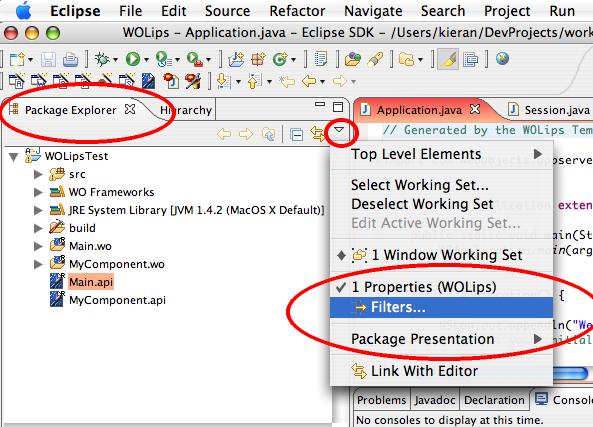593x427 pixels.
Task: Click the Print toolbar icon
Action: coord(70,59)
